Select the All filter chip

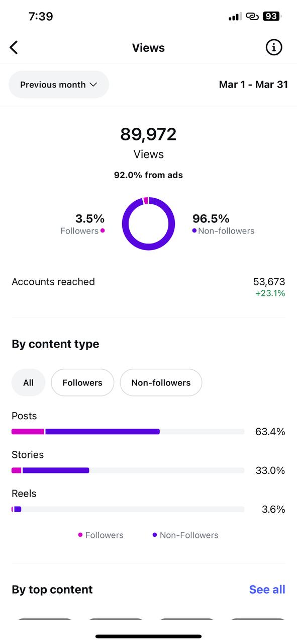click(28, 382)
